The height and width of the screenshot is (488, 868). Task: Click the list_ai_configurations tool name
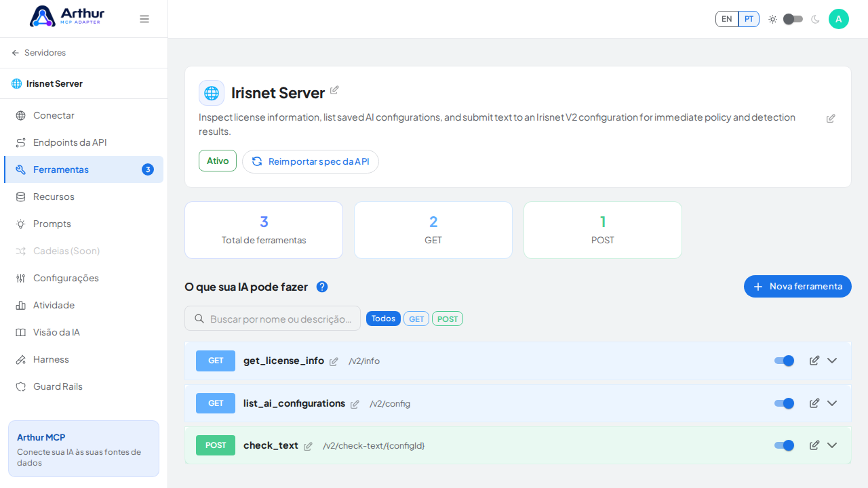tap(294, 403)
